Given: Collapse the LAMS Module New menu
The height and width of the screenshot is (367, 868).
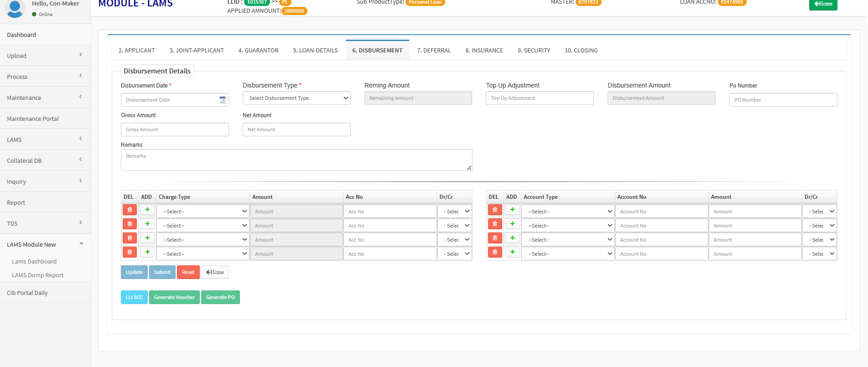Looking at the screenshot, I should point(45,244).
